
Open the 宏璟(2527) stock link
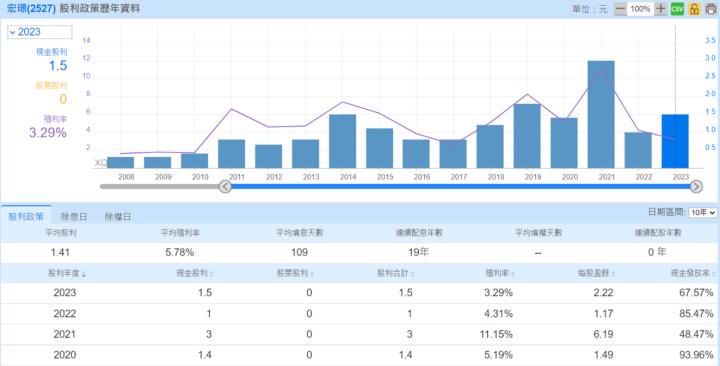click(x=31, y=9)
